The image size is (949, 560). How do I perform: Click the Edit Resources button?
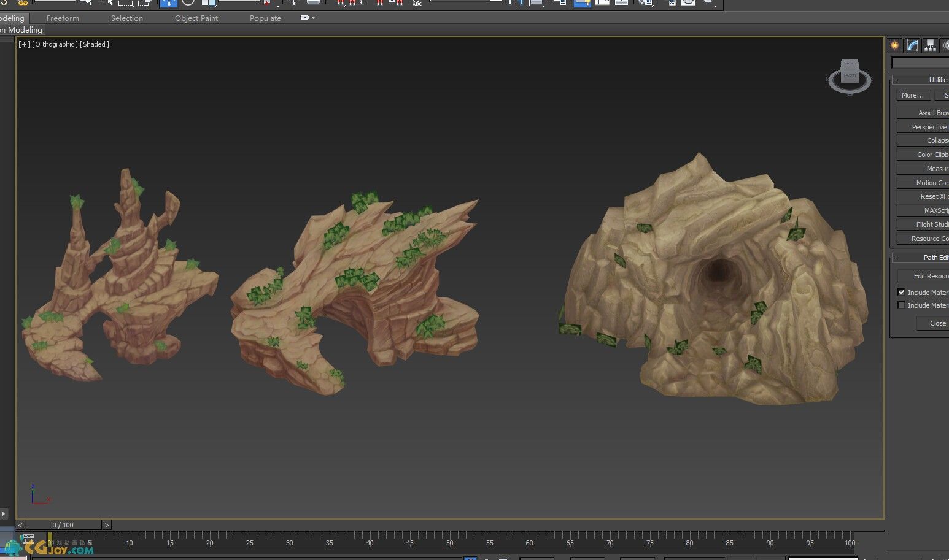(923, 276)
